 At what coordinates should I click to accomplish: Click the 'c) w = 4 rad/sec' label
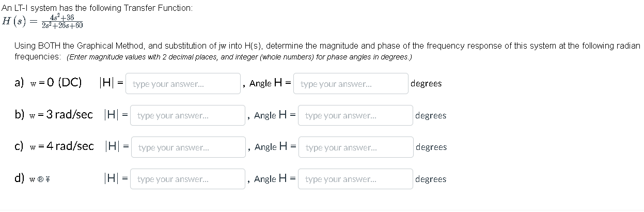coord(54,146)
